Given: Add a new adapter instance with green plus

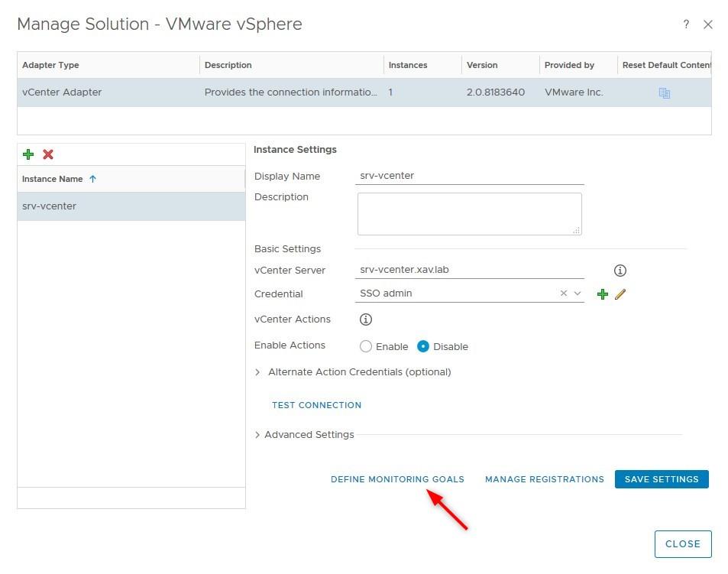Looking at the screenshot, I should click(28, 154).
